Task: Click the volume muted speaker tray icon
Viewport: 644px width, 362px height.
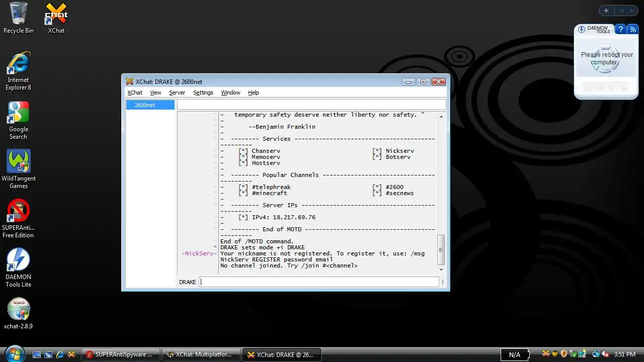Action: point(605,354)
